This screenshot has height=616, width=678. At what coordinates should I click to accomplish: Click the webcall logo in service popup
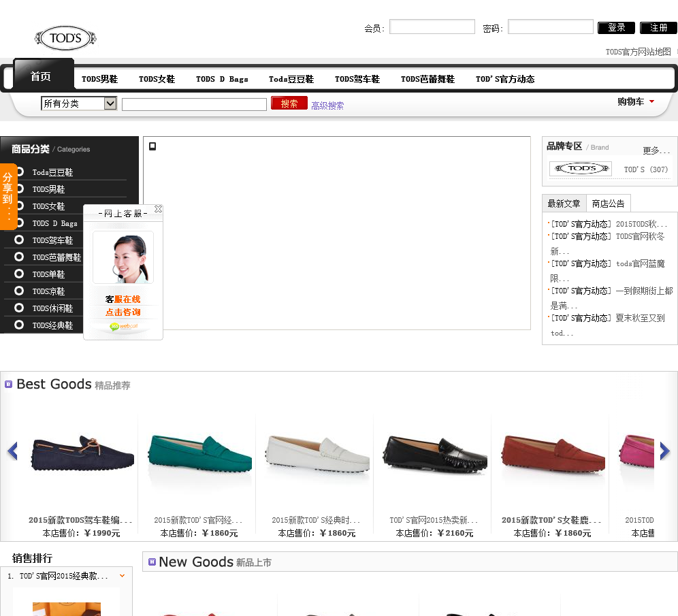pos(124,326)
